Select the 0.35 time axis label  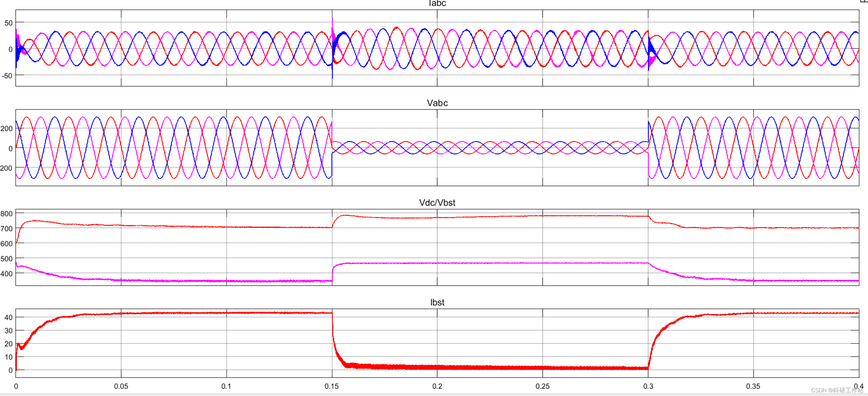pyautogui.click(x=753, y=386)
